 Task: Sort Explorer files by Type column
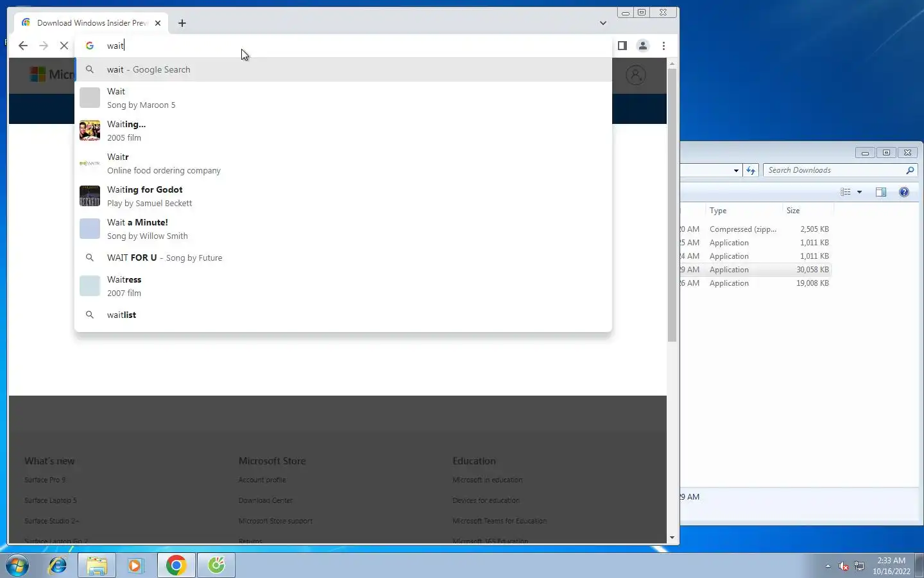point(744,211)
